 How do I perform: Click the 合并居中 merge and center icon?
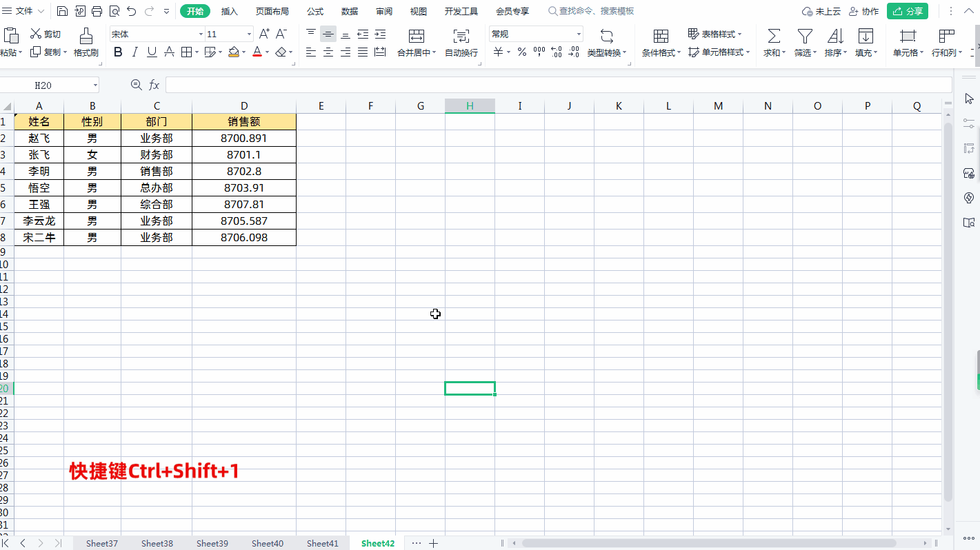pos(416,36)
